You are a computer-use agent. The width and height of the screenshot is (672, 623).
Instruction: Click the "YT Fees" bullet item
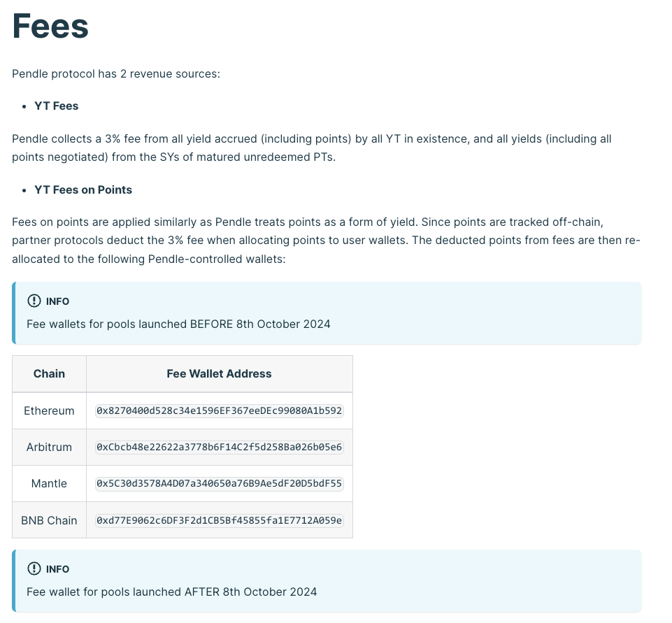56,106
